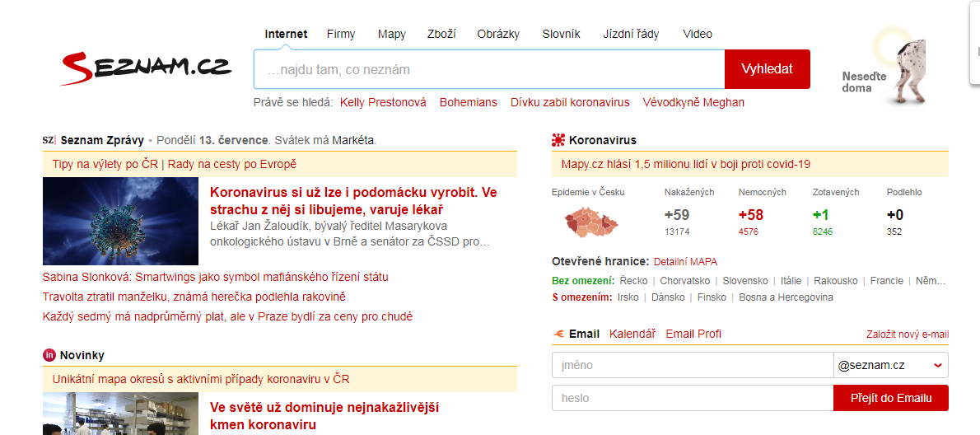The height and width of the screenshot is (435, 980).
Task: Switch to the Kalendář tab
Action: point(632,334)
